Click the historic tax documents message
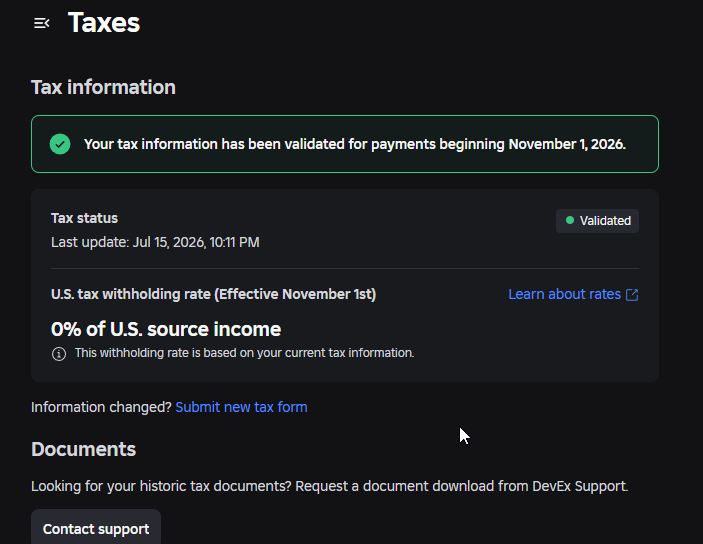The width and height of the screenshot is (703, 544). (330, 486)
